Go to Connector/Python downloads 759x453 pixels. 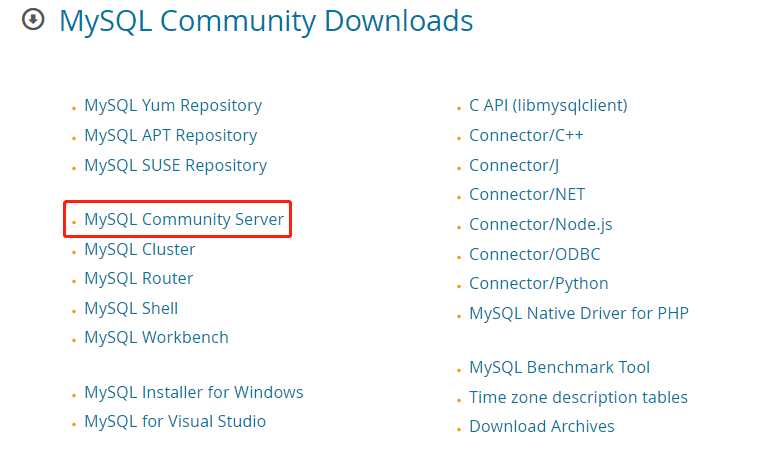539,284
